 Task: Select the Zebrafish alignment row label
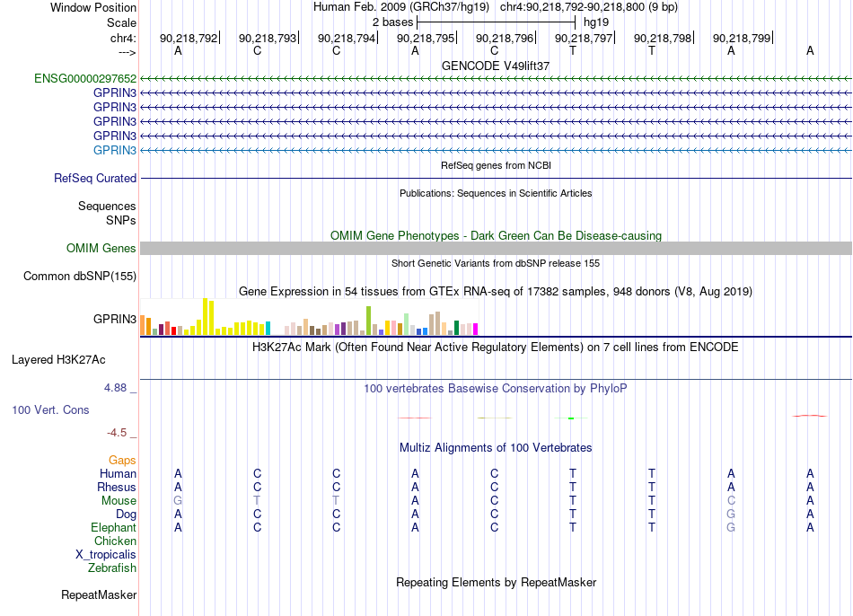(x=112, y=568)
